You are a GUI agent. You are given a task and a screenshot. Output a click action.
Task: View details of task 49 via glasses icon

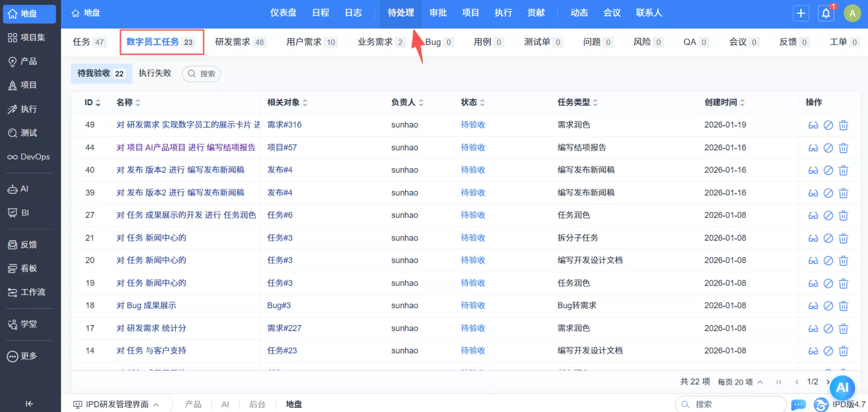click(813, 125)
